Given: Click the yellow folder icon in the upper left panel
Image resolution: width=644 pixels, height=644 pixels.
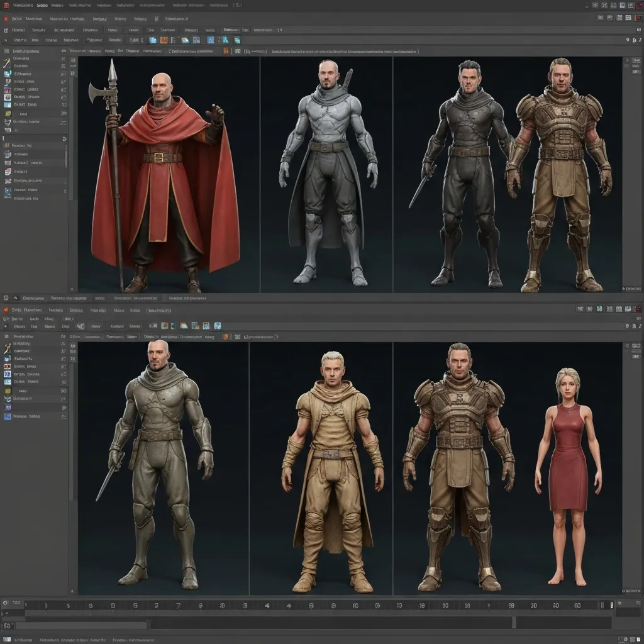Looking at the screenshot, I should [x=7, y=113].
